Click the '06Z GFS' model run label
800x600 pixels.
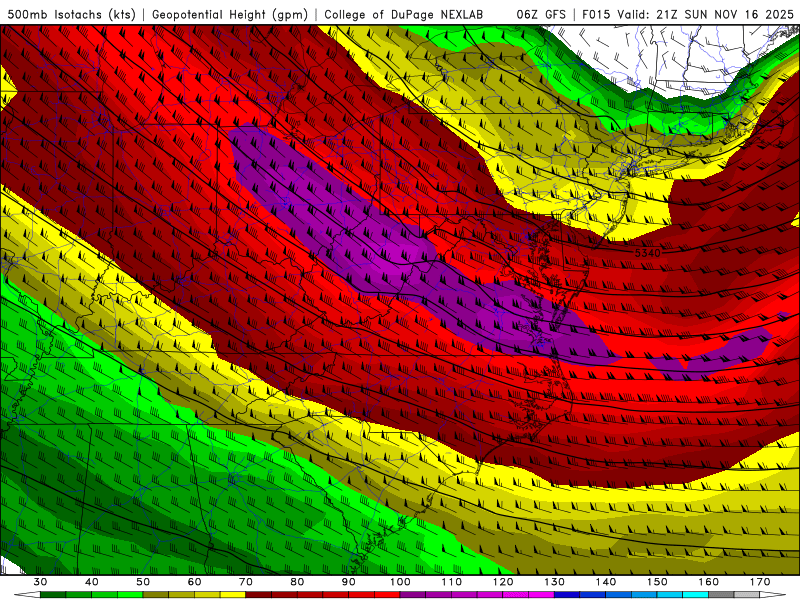point(541,15)
